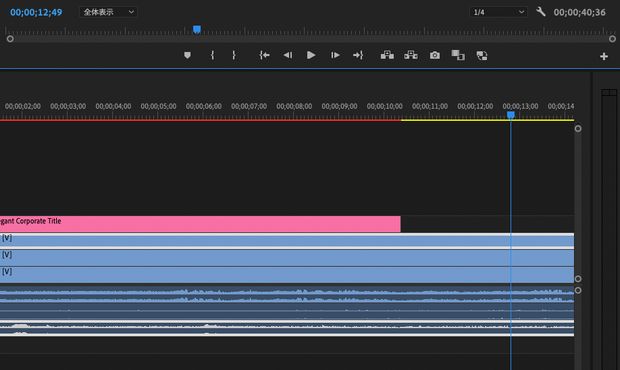Click the duration timecode 00;00;40;36
Screen dimensions: 620x370
coord(579,12)
